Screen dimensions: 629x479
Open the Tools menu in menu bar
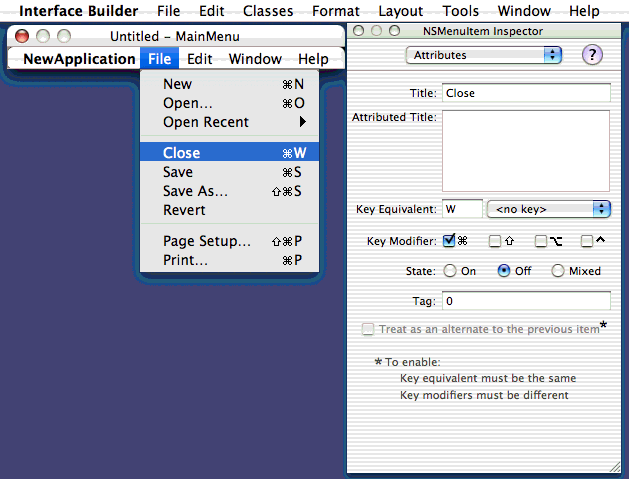pos(460,11)
